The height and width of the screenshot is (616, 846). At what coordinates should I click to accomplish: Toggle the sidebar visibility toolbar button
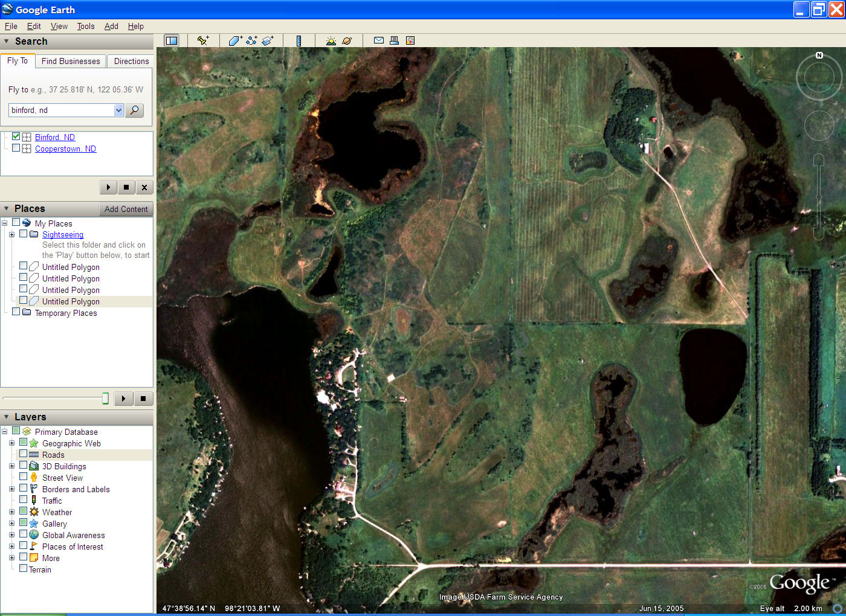172,40
